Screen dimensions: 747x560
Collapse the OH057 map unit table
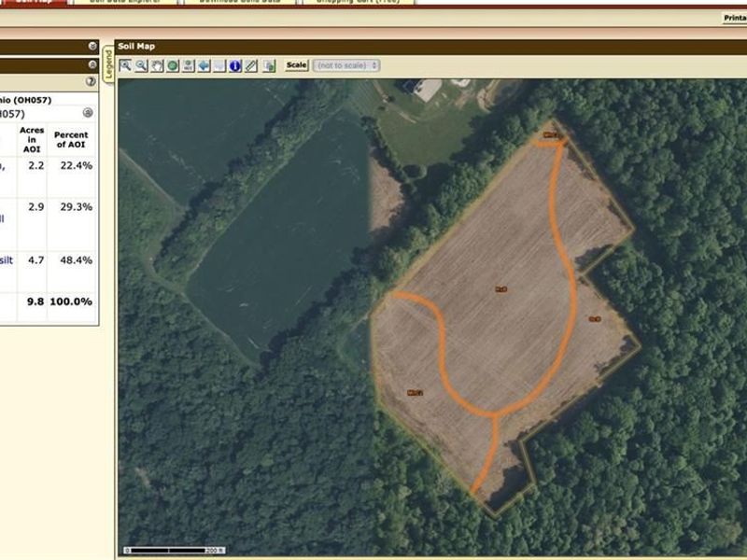(x=88, y=113)
